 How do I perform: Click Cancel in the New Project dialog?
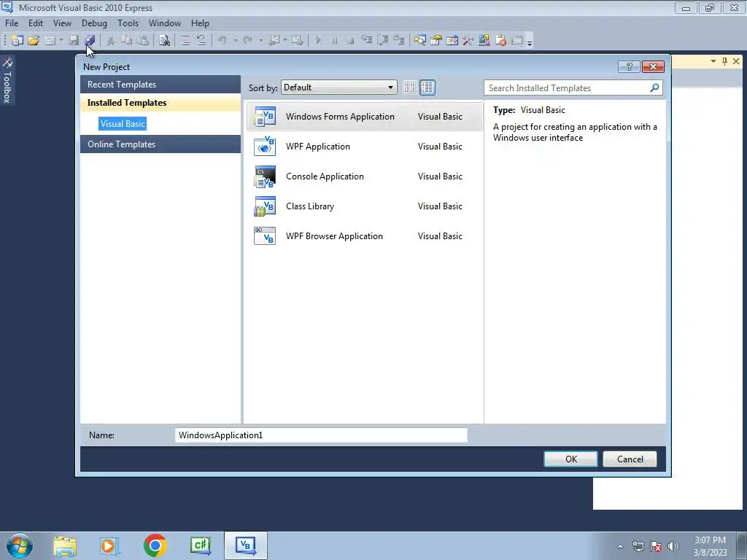coord(630,459)
